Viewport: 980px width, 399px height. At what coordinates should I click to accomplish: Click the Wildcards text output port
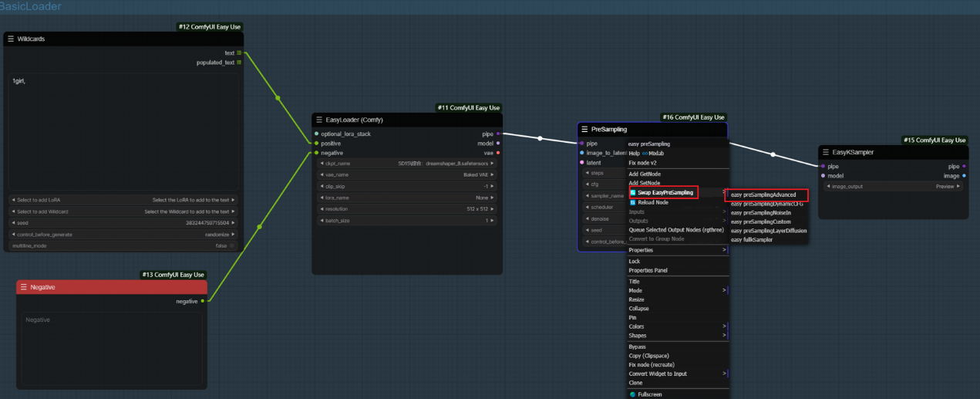tap(239, 53)
